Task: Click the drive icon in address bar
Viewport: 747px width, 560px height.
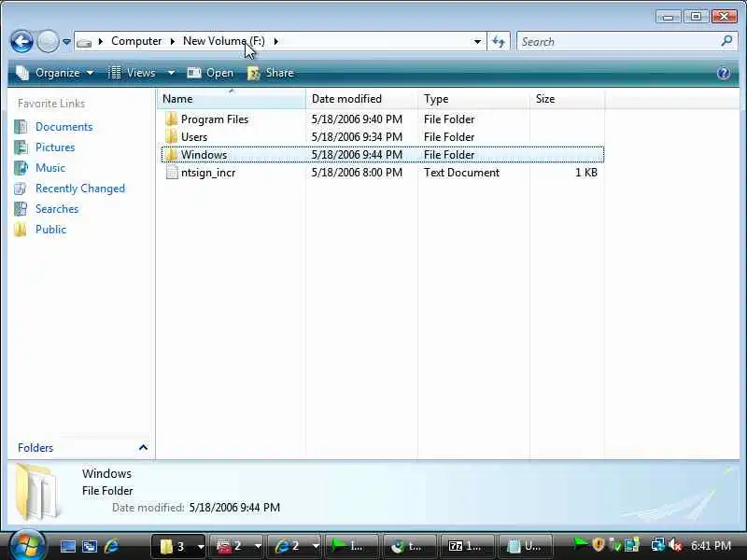Action: pos(84,43)
